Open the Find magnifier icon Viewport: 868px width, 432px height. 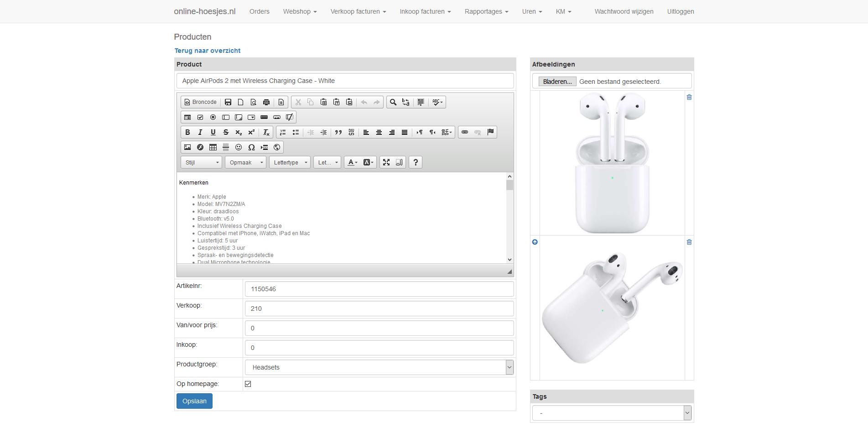[393, 102]
